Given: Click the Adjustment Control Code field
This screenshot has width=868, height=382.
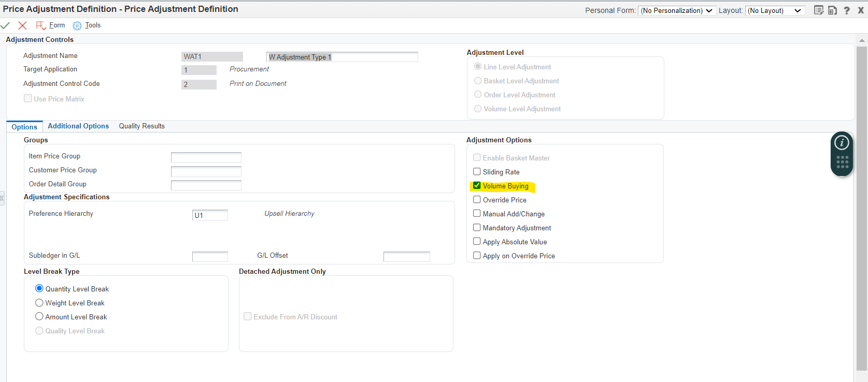Looking at the screenshot, I should [x=199, y=84].
